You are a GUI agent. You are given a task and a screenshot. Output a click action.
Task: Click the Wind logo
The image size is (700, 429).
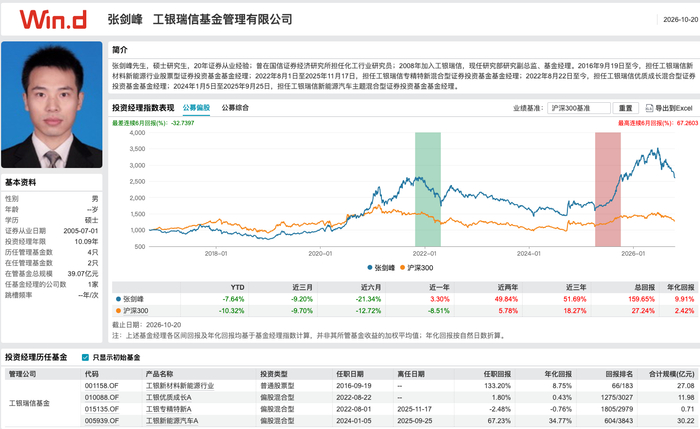[53, 19]
